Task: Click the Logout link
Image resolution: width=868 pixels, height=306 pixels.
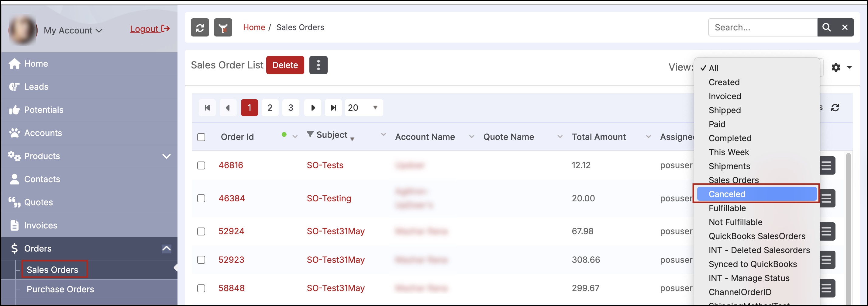Action: 150,29
